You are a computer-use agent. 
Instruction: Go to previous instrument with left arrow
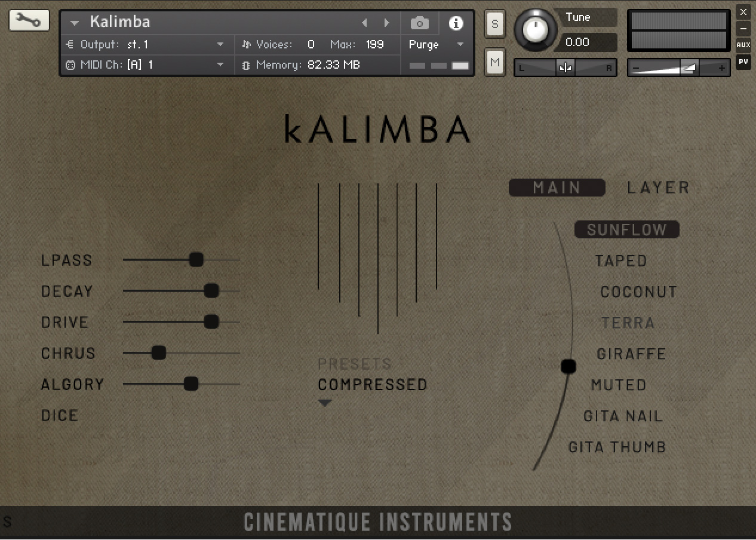[x=364, y=23]
